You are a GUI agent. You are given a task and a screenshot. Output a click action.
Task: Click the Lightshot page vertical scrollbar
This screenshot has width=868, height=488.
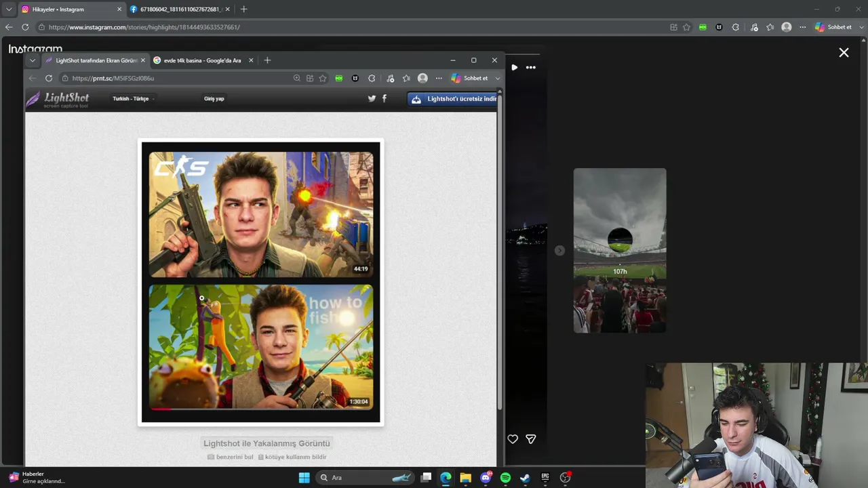(500, 251)
